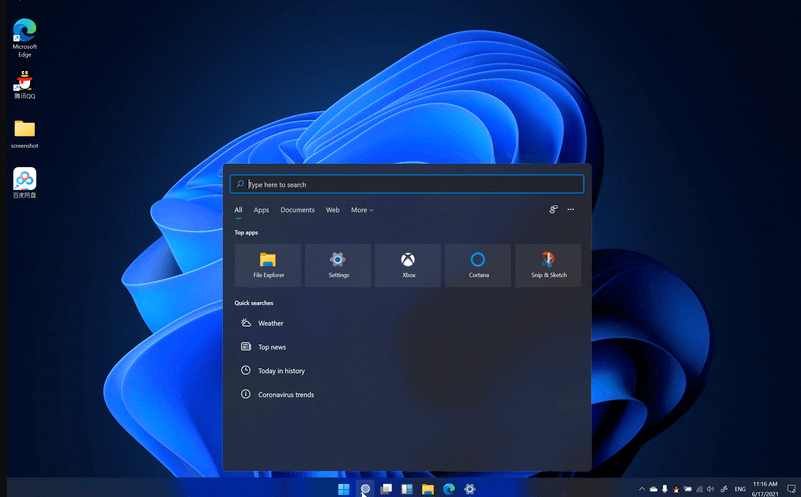Screen dimensions: 801x497
Task: Choose Today in history quick search
Action: (281, 371)
